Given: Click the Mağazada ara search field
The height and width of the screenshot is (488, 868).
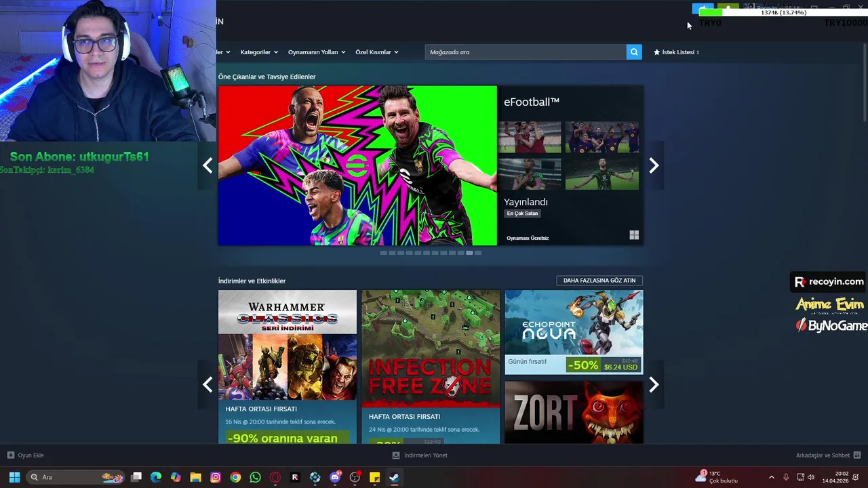Looking at the screenshot, I should 526,52.
